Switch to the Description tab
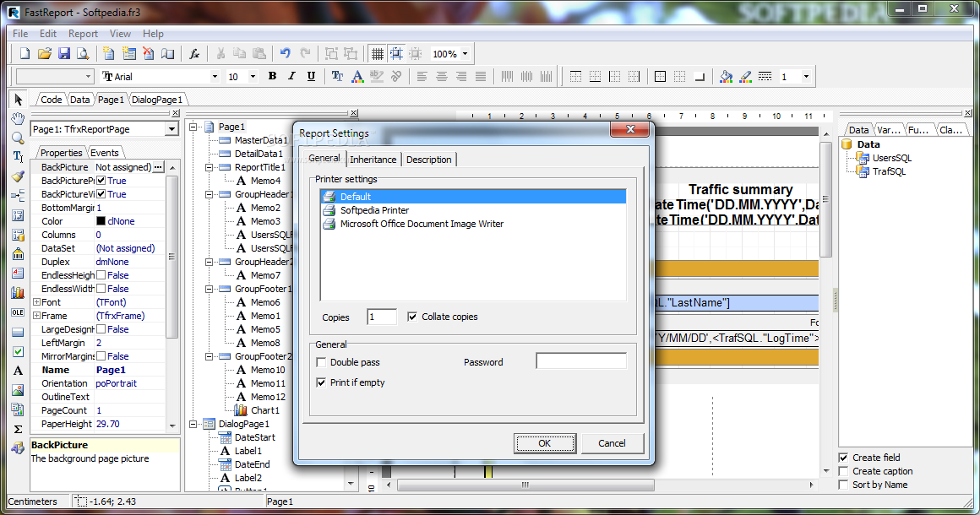 [x=429, y=160]
